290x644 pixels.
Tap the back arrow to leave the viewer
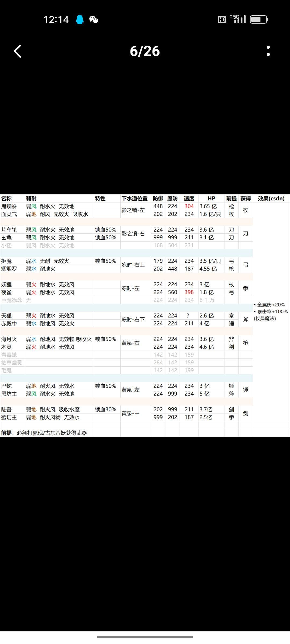[17, 51]
